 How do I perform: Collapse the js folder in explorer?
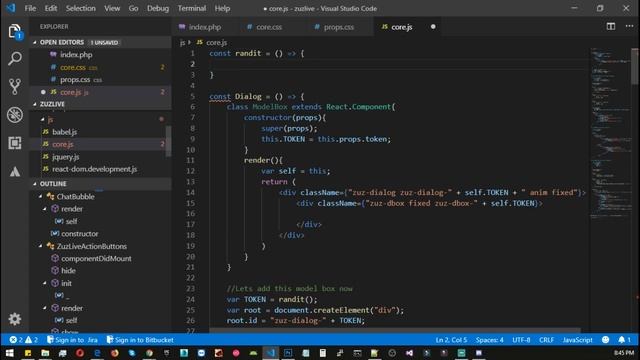(42, 119)
